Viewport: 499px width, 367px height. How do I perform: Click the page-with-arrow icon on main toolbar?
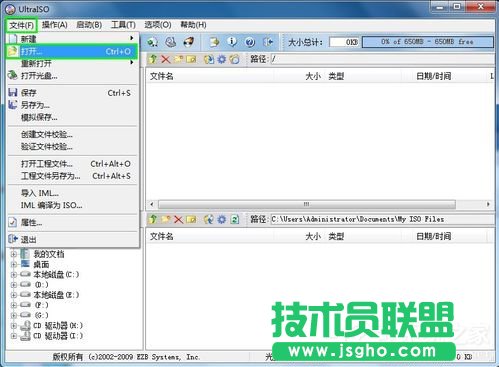214,42
